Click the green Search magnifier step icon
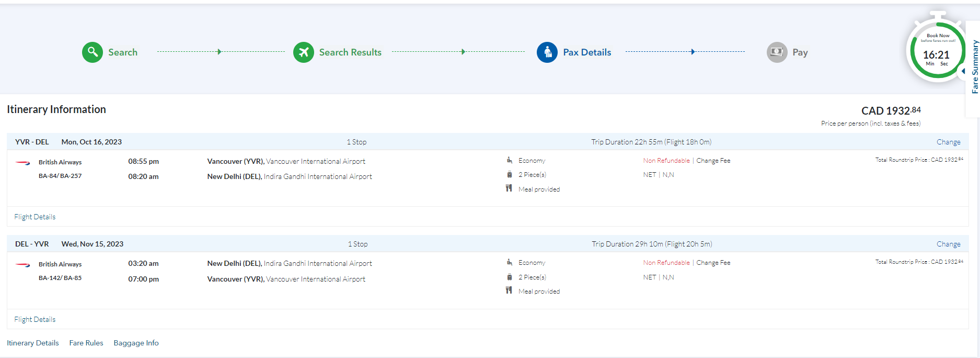 tap(93, 52)
